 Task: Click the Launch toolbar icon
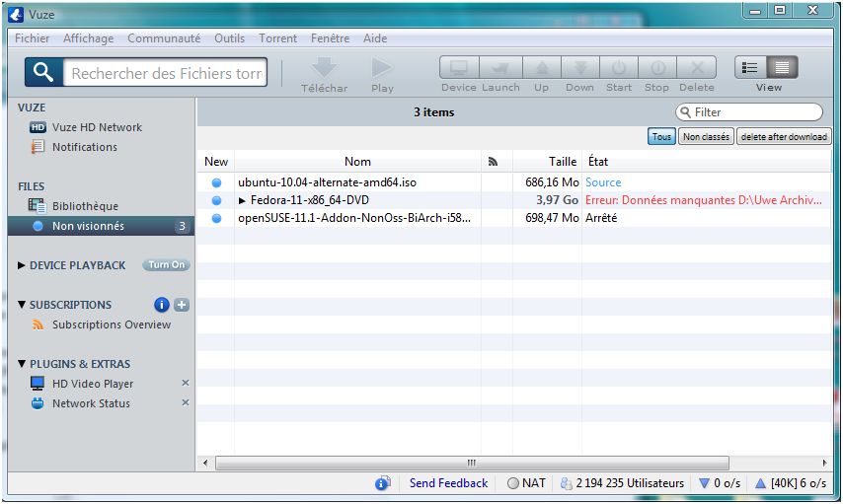[x=499, y=68]
